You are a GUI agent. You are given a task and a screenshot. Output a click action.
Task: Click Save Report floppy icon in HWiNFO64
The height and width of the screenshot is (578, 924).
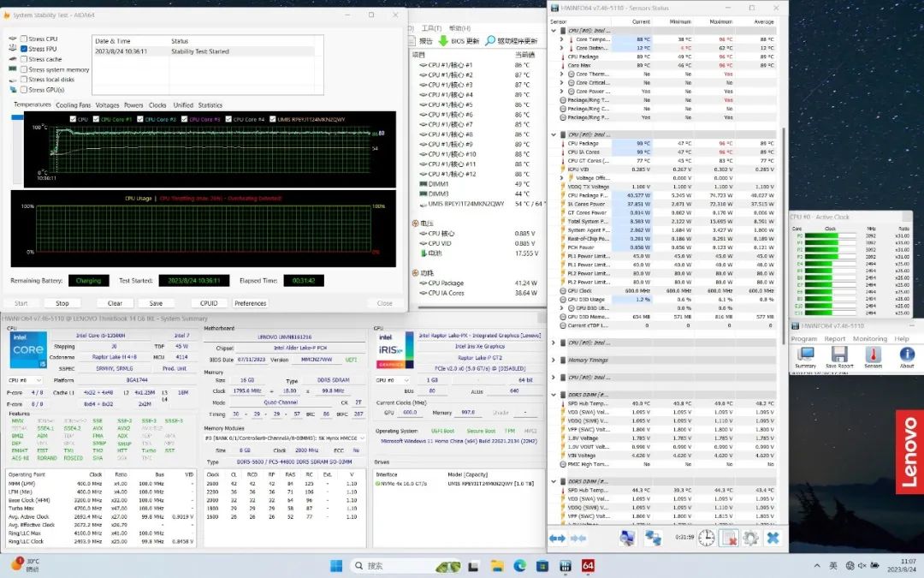(x=839, y=357)
